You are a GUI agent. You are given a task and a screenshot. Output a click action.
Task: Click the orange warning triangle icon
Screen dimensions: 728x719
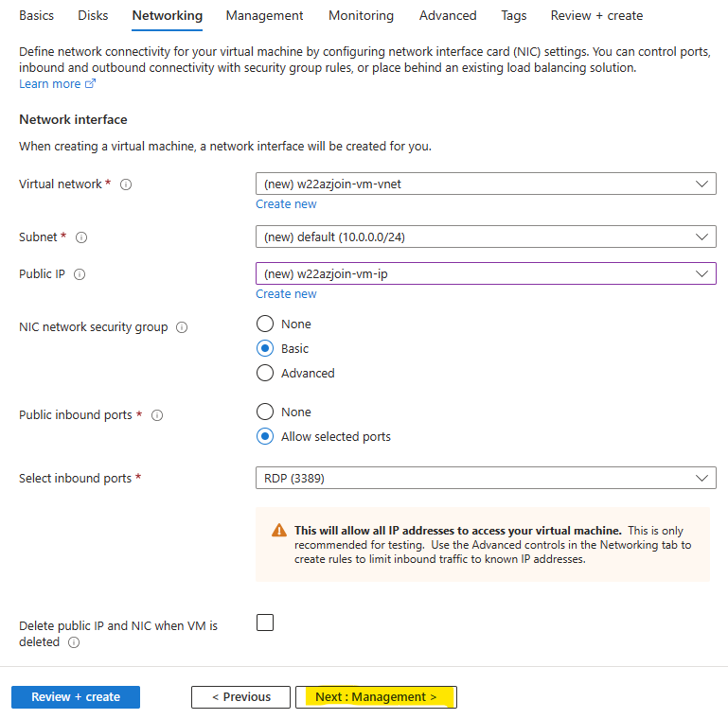click(x=279, y=530)
